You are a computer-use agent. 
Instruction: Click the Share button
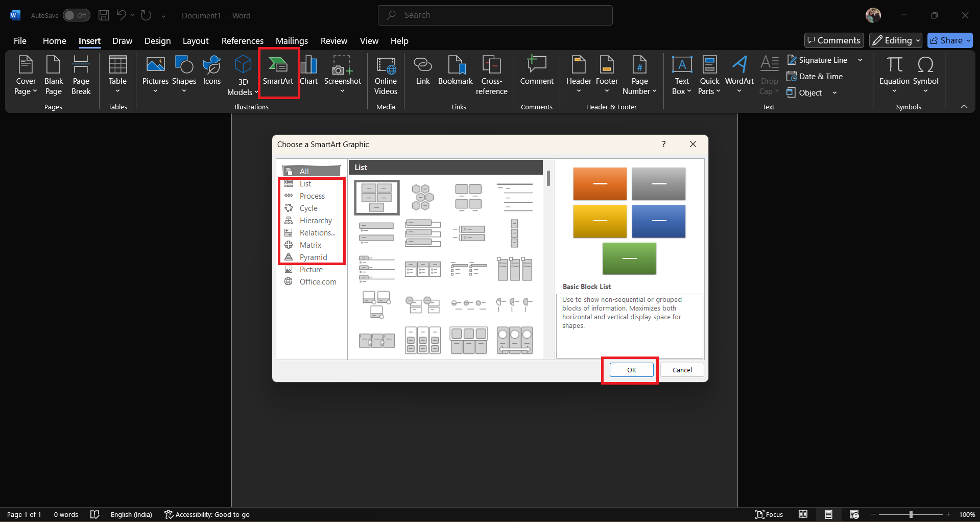(x=950, y=40)
